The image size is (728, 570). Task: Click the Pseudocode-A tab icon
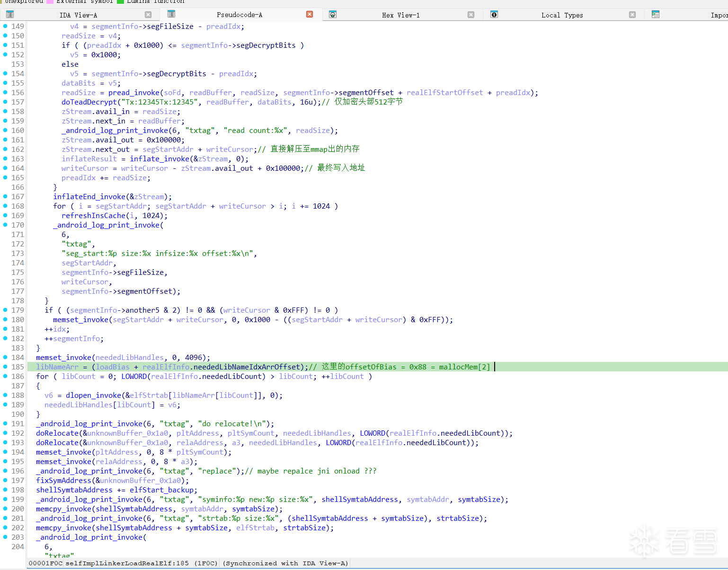pyautogui.click(x=171, y=14)
